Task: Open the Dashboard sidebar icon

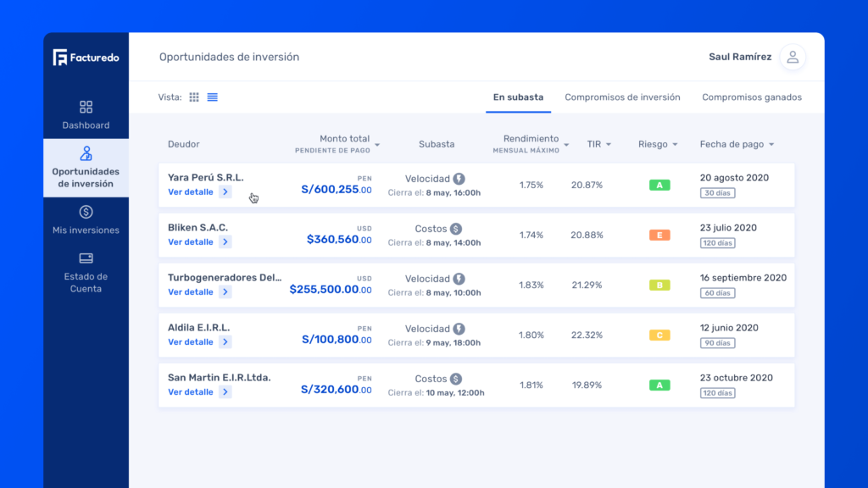Action: (86, 108)
